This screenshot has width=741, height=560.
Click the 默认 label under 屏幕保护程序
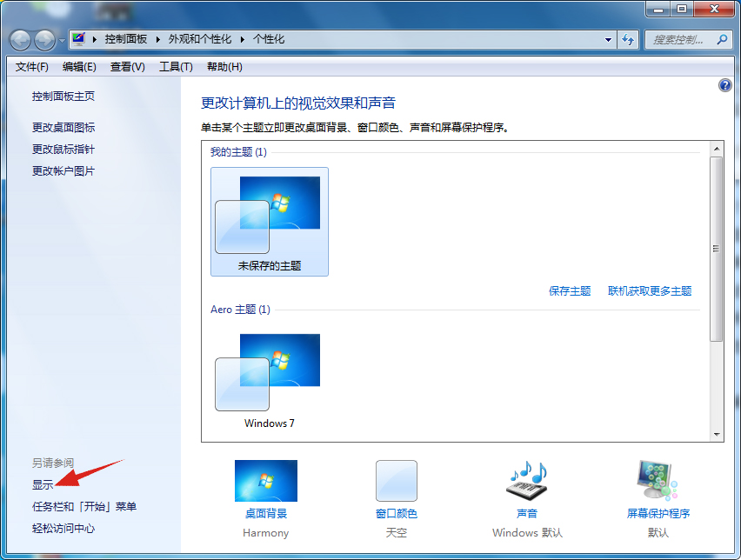[x=658, y=533]
